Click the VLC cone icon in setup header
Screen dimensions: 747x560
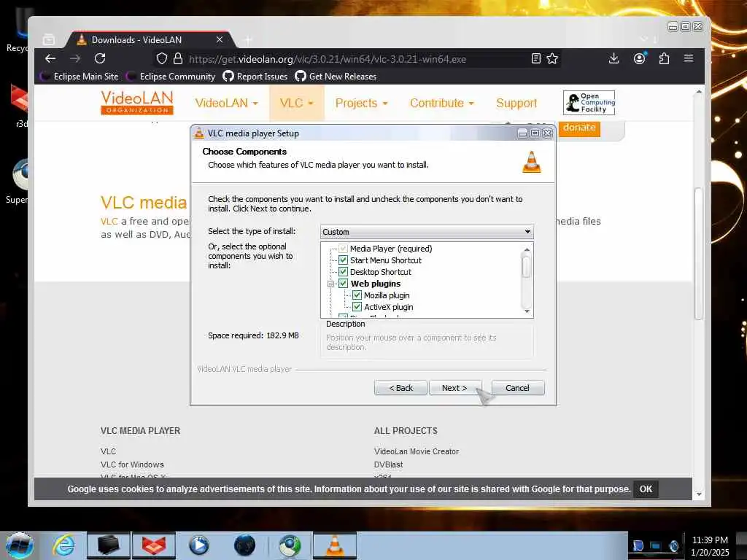tap(532, 162)
